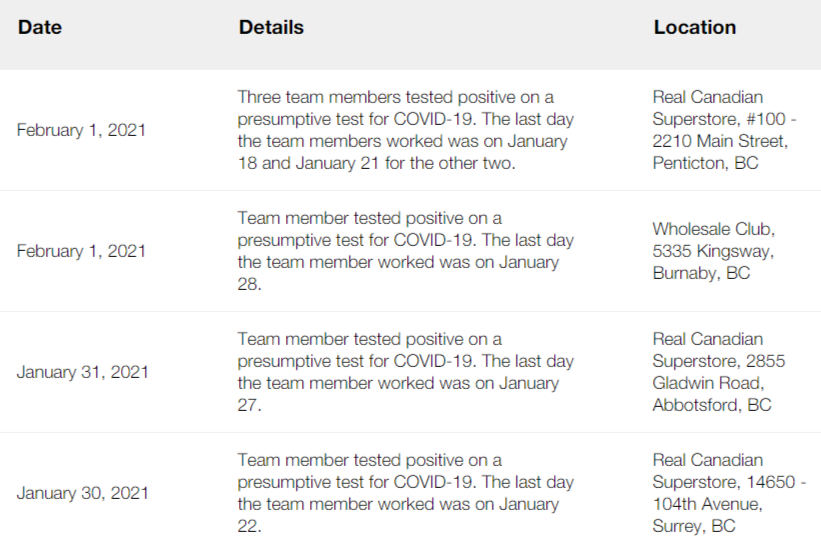Click the Details column header
The height and width of the screenshot is (548, 821).
(271, 27)
